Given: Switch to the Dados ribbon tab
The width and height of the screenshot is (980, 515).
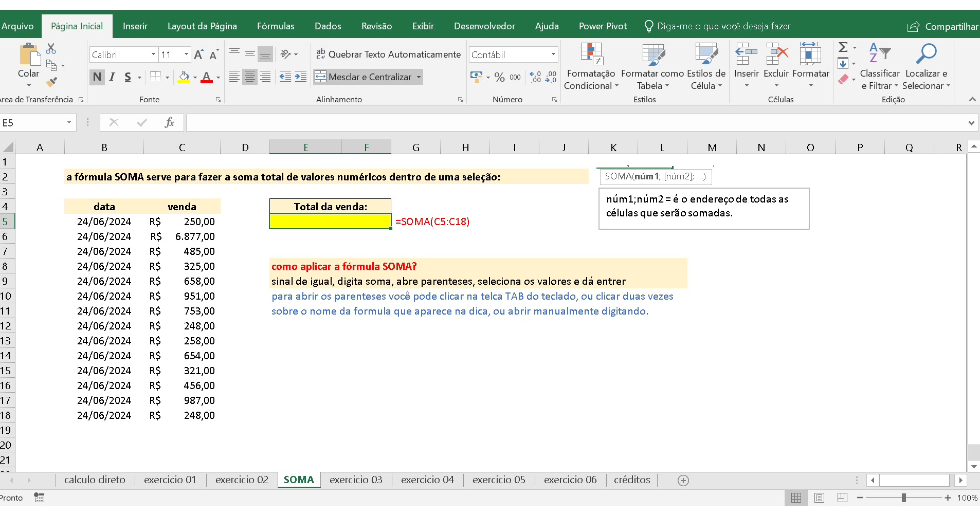Looking at the screenshot, I should (x=328, y=26).
